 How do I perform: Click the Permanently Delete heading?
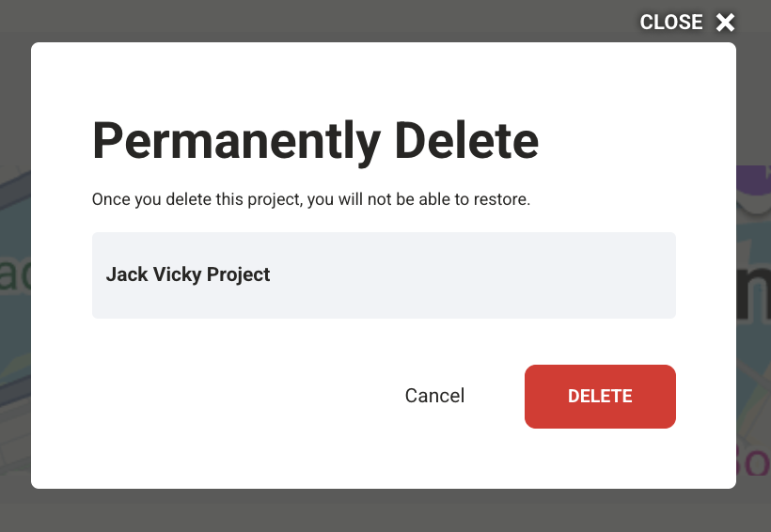pos(315,141)
